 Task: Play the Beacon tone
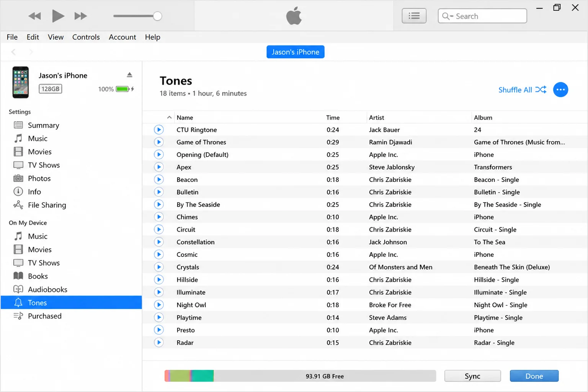tap(159, 180)
